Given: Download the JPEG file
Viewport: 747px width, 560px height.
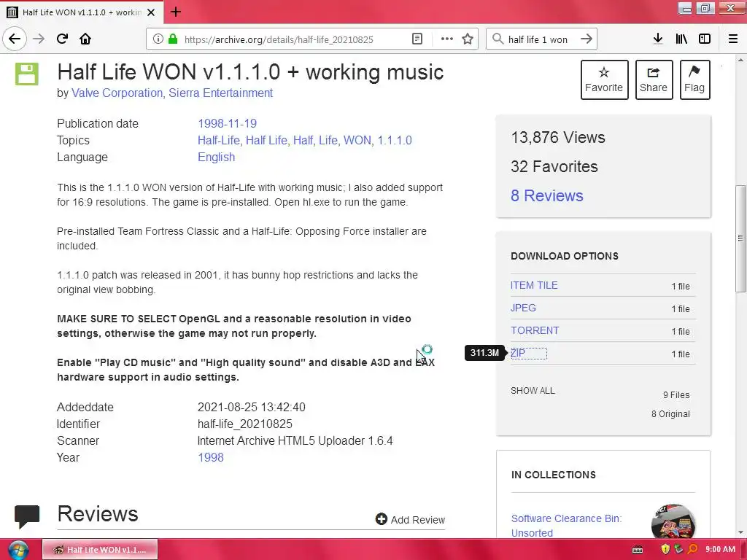Looking at the screenshot, I should point(523,308).
